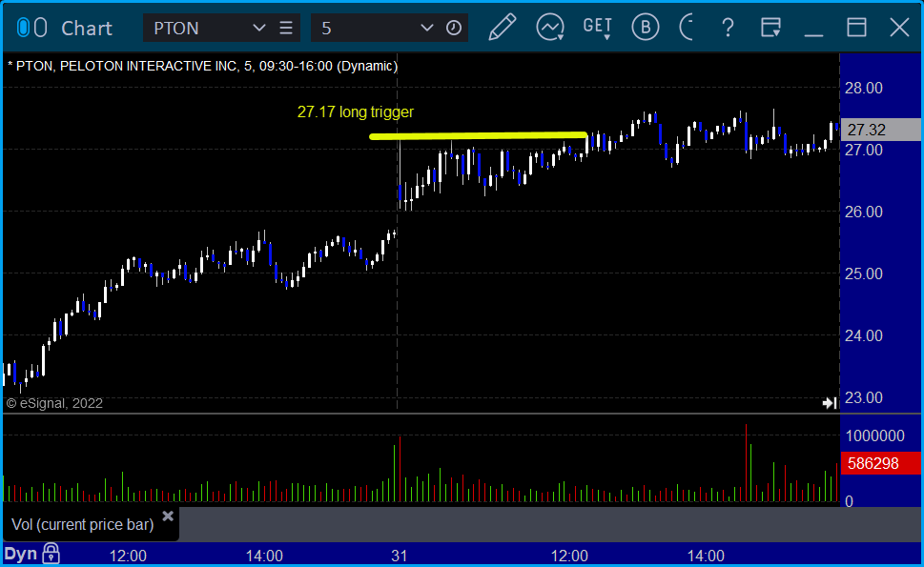
Task: Click the PTON chart title text
Action: pyautogui.click(x=203, y=66)
